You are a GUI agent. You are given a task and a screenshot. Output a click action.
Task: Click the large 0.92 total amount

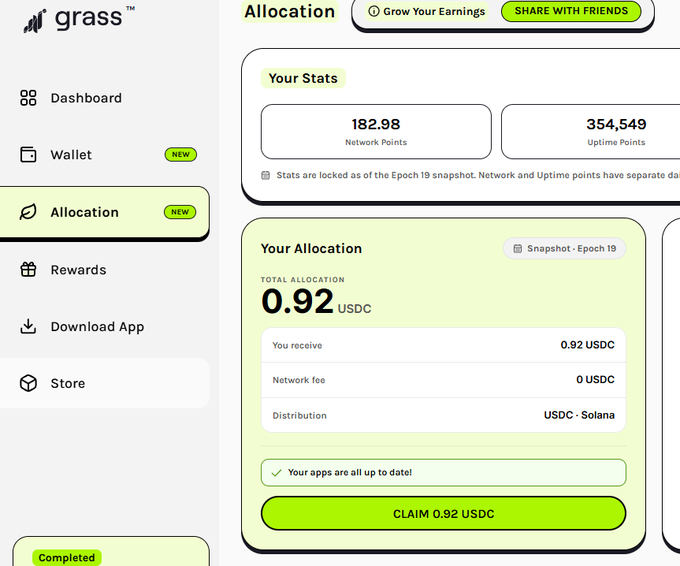click(298, 301)
